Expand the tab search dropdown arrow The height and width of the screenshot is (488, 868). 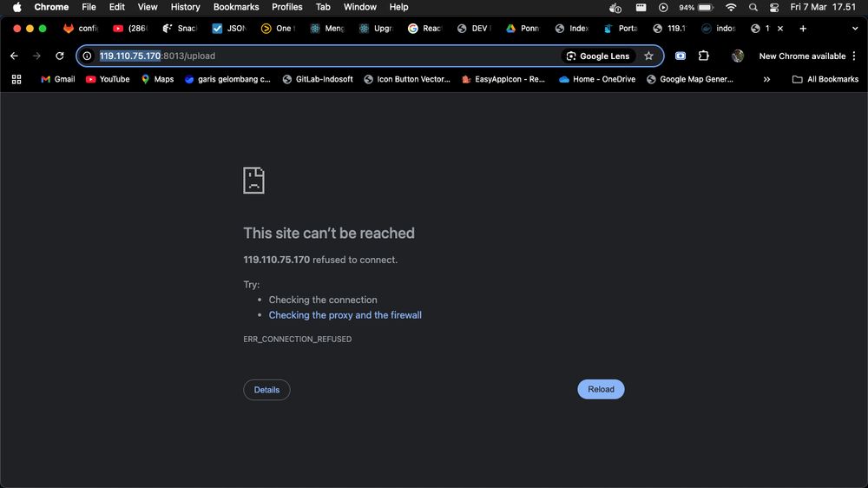coord(855,28)
